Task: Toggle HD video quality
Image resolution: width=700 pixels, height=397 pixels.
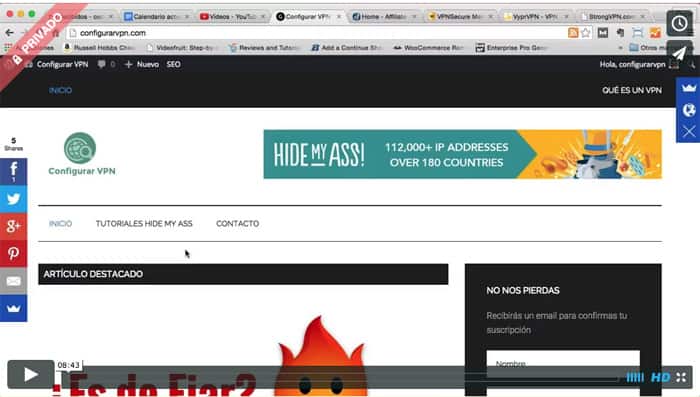Action: coord(660,378)
